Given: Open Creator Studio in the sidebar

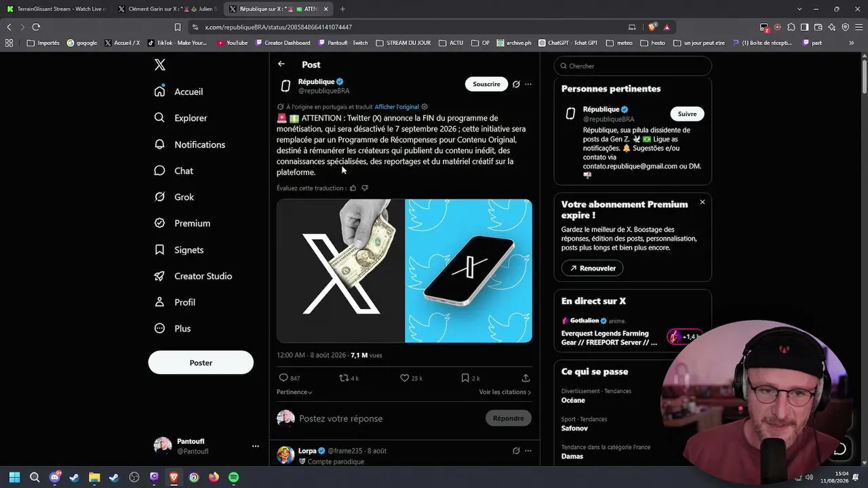Looking at the screenshot, I should [193, 276].
